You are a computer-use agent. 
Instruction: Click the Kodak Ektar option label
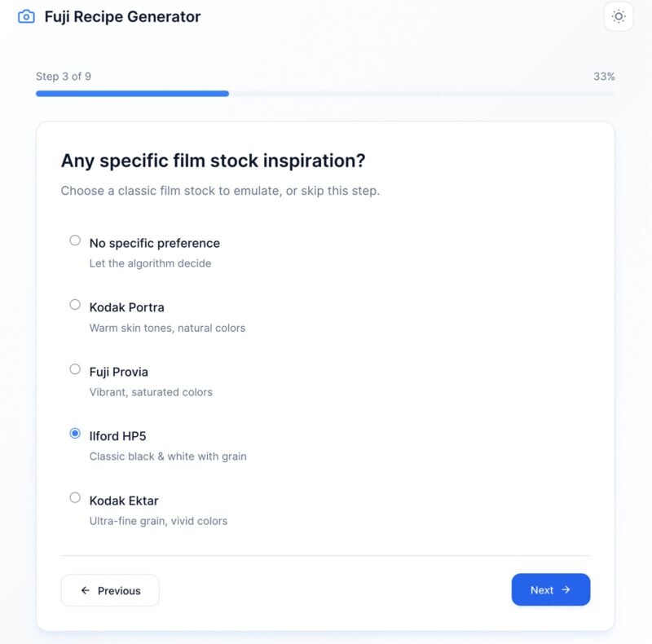tap(123, 501)
